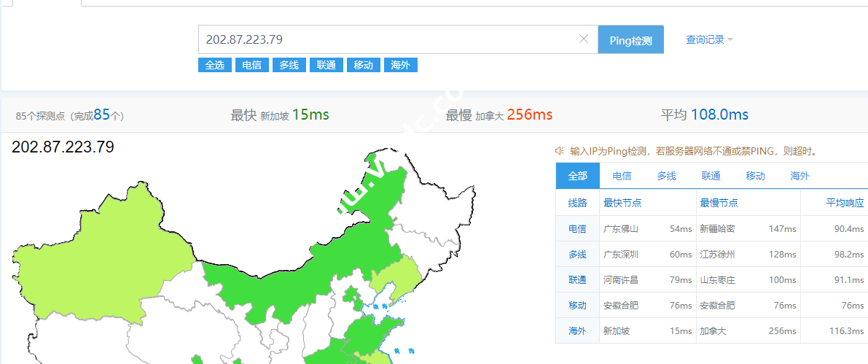
Task: Select the 多线 row label in the table
Action: (x=577, y=255)
